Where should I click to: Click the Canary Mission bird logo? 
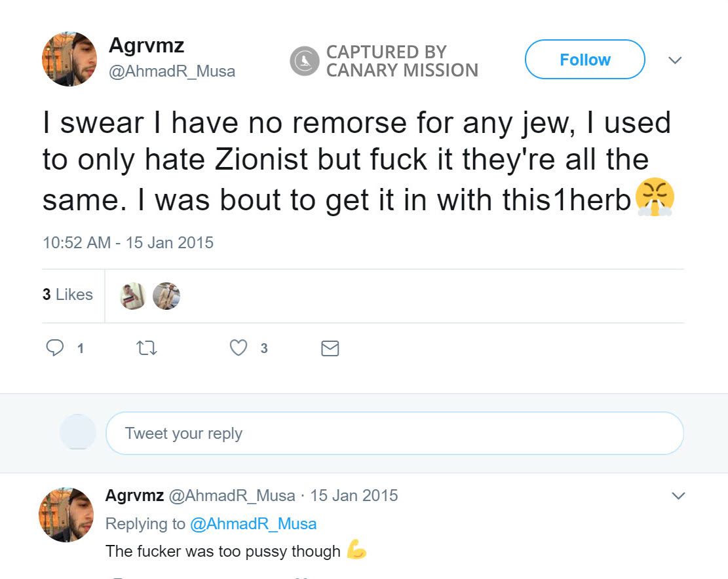tap(304, 61)
